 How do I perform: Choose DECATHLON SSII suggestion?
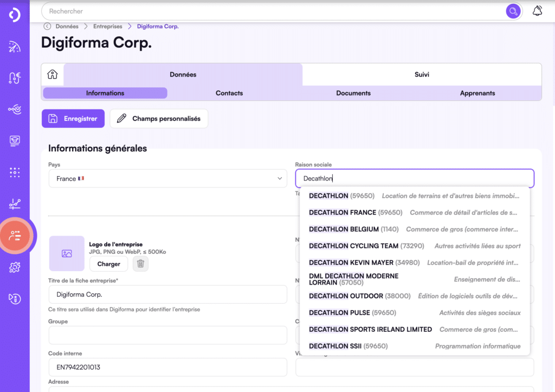415,346
